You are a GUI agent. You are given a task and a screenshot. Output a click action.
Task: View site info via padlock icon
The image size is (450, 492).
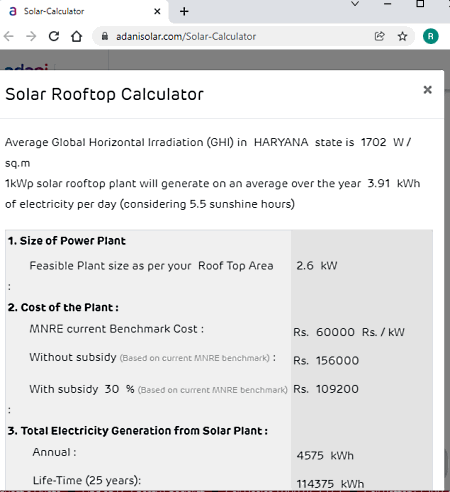tap(105, 36)
